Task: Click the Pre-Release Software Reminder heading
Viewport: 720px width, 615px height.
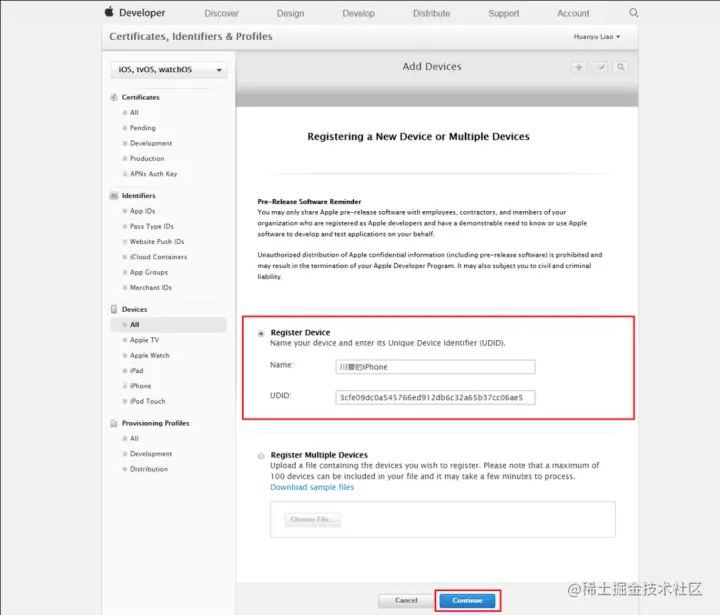Action: pos(309,202)
